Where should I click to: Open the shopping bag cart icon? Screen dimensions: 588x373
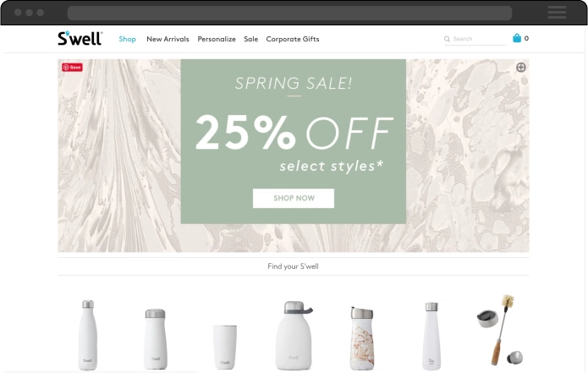click(x=517, y=38)
